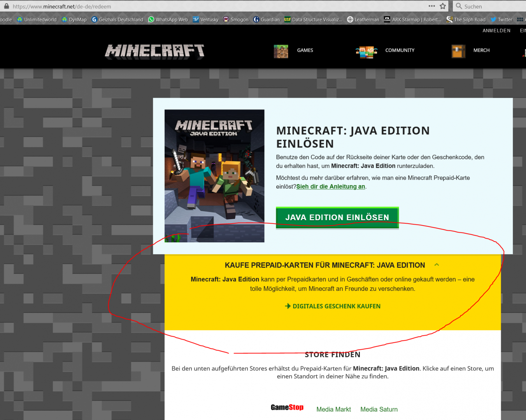Click the Community characters icon
Image resolution: width=526 pixels, height=420 pixels.
(x=366, y=51)
